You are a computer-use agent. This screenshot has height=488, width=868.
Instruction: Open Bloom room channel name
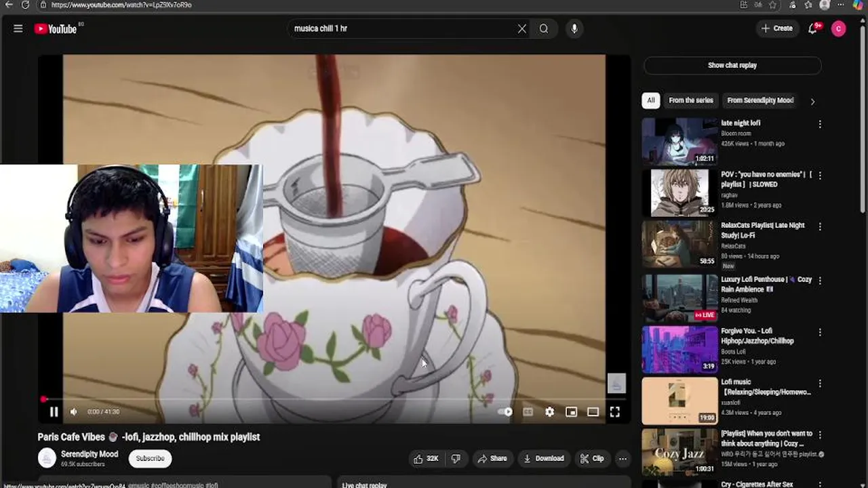736,134
